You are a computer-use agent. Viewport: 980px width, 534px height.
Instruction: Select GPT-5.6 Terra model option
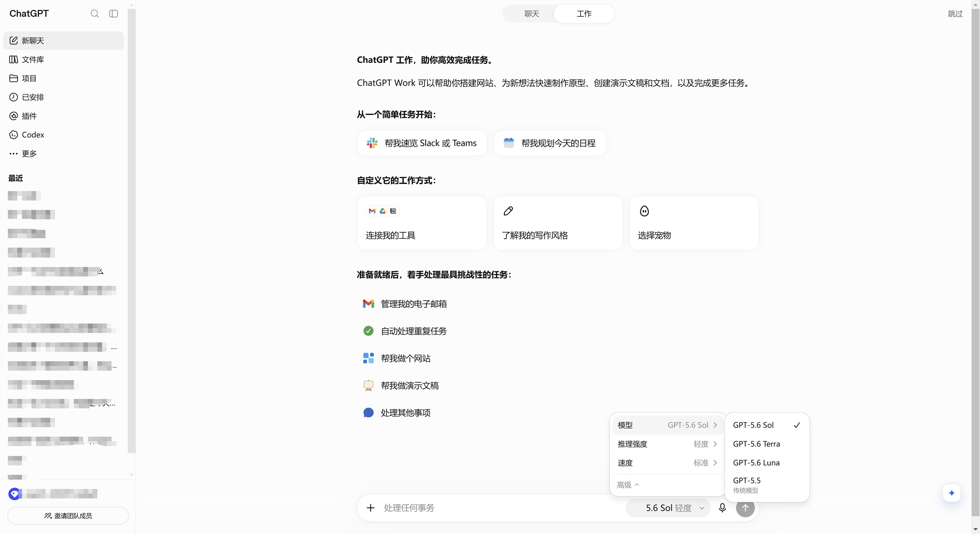tap(767, 444)
